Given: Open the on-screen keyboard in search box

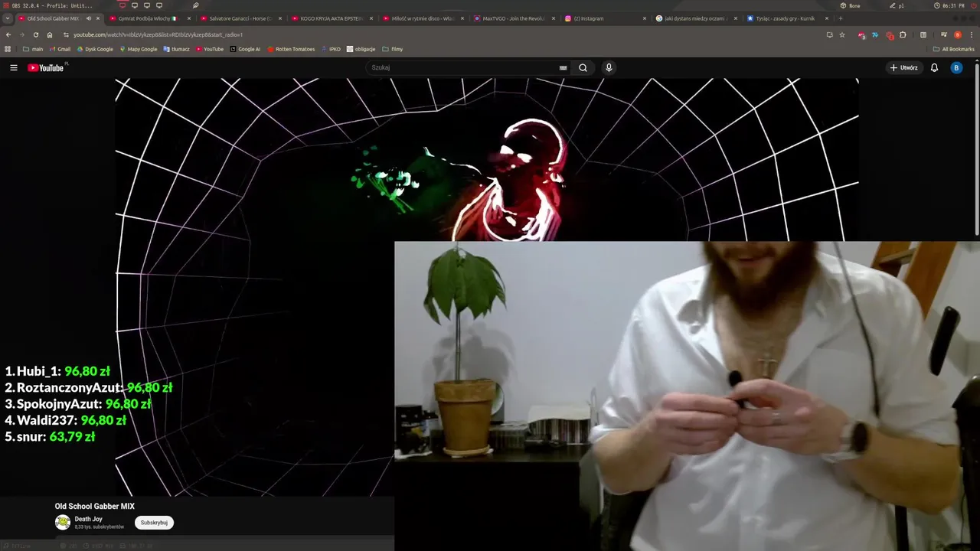Looking at the screenshot, I should pyautogui.click(x=563, y=67).
